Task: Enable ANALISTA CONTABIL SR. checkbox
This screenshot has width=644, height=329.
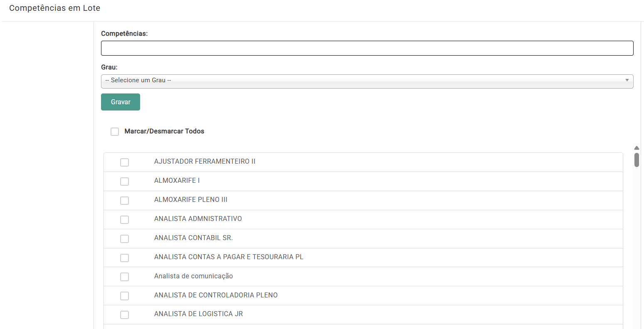Action: [x=124, y=239]
